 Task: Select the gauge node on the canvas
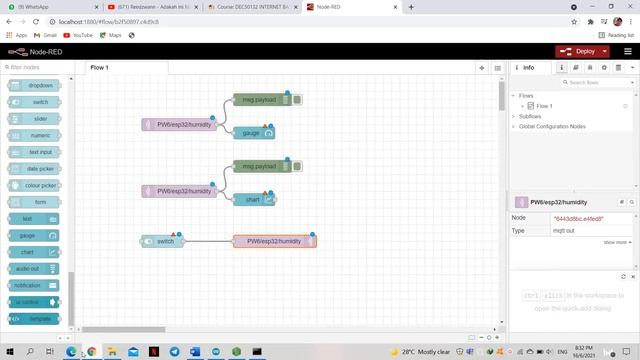click(x=254, y=133)
